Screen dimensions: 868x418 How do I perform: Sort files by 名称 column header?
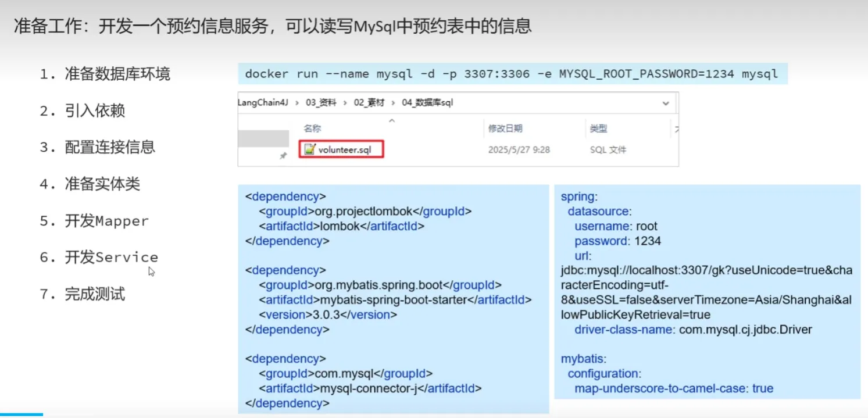click(x=312, y=128)
